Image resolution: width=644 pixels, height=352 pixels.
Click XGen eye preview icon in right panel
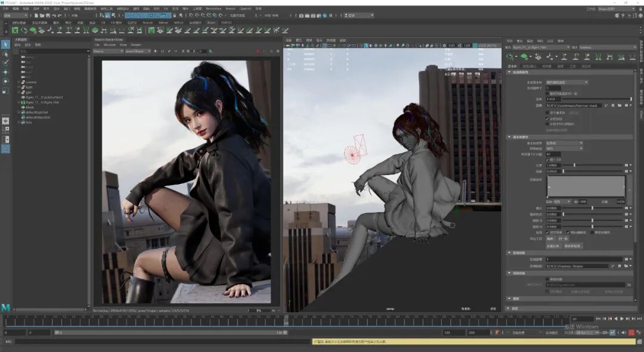point(510,57)
